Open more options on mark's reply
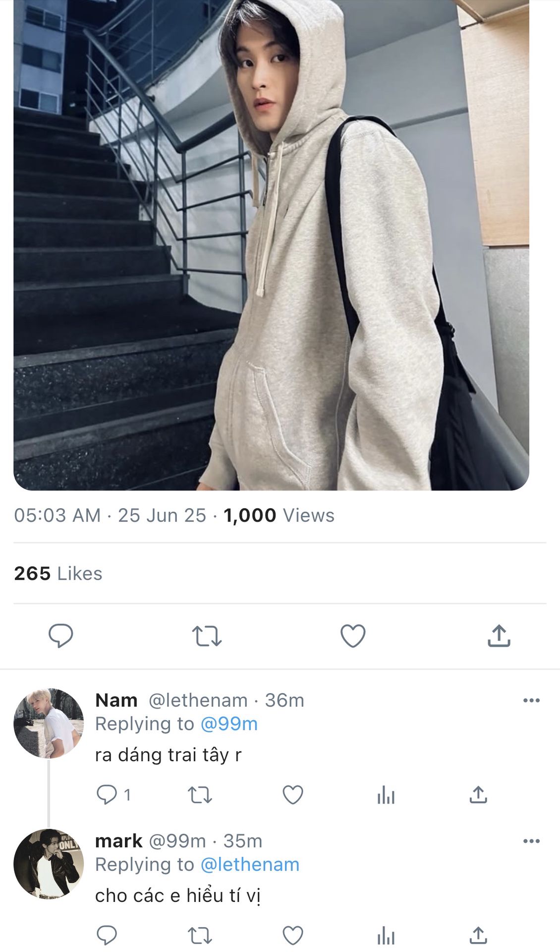Screen dimensions: 560x952 (x=531, y=841)
